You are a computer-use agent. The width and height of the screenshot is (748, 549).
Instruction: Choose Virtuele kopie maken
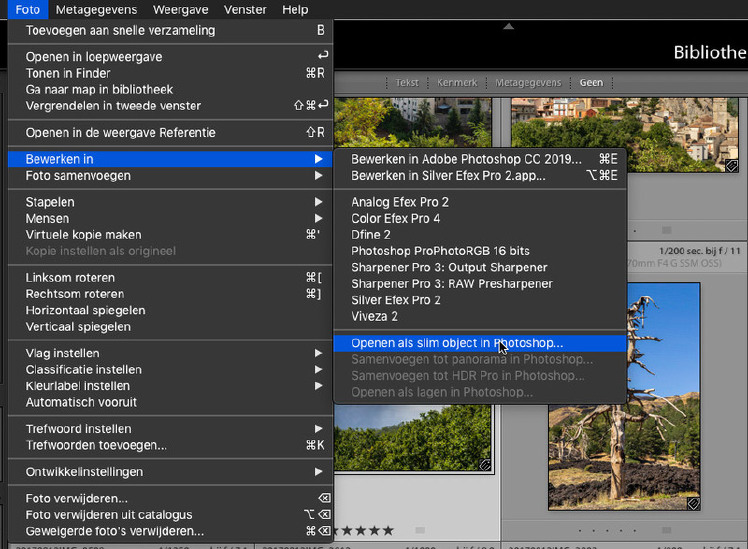click(170, 235)
